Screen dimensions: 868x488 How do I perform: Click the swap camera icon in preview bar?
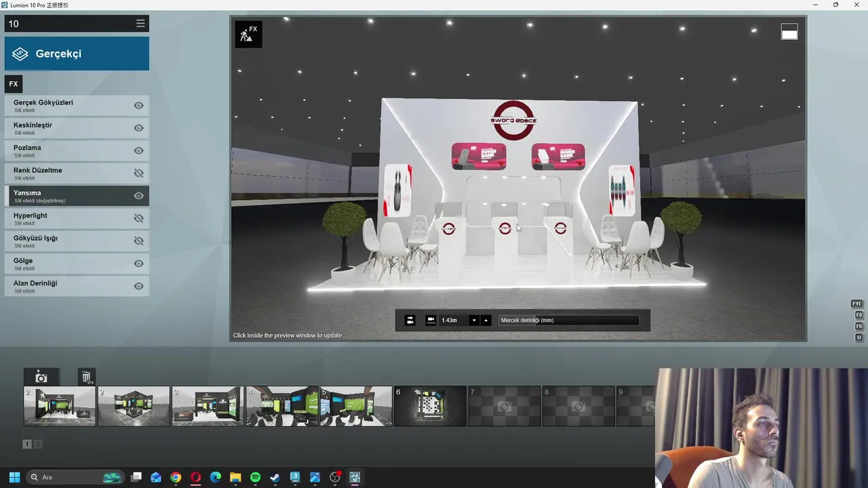[410, 321]
